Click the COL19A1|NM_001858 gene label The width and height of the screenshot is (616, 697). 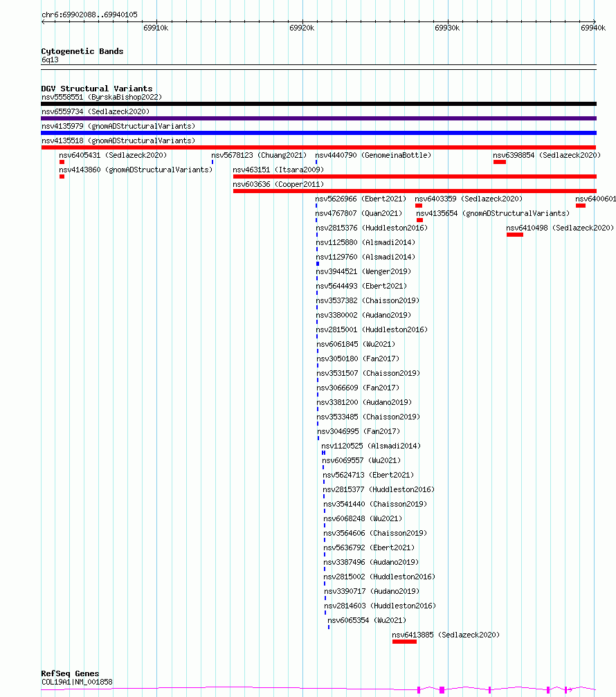coord(77,682)
